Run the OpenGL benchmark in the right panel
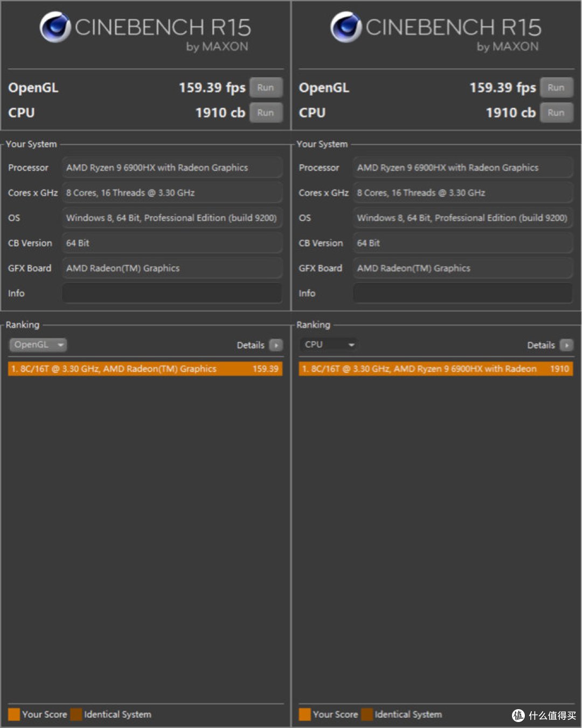Image resolution: width=582 pixels, height=728 pixels. point(557,87)
